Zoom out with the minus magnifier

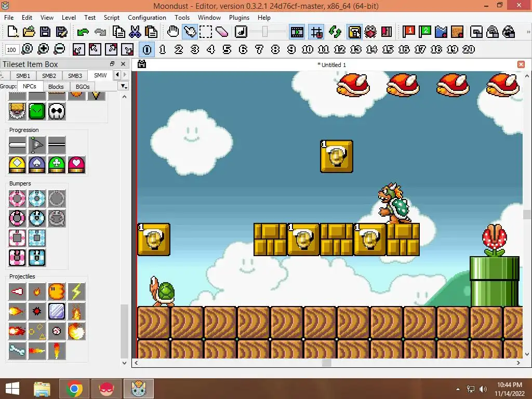(59, 49)
